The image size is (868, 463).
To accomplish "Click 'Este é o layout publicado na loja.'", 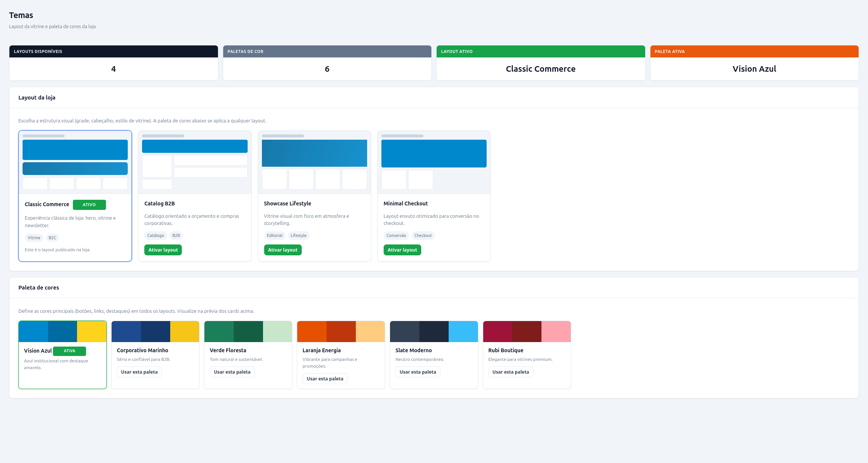I will tap(57, 250).
